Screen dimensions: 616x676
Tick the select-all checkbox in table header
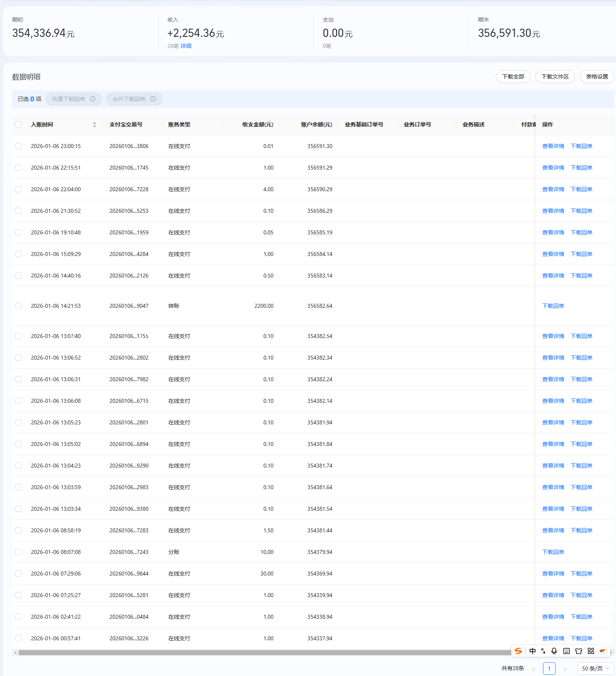18,124
